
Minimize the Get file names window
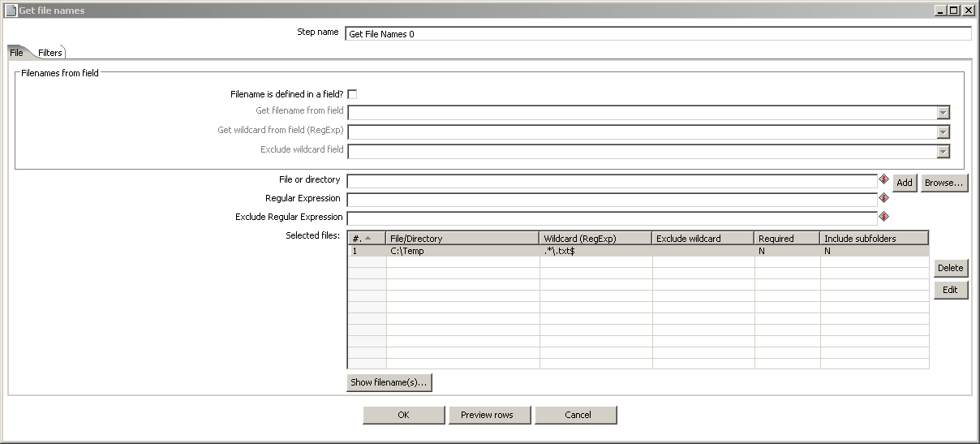click(x=940, y=11)
